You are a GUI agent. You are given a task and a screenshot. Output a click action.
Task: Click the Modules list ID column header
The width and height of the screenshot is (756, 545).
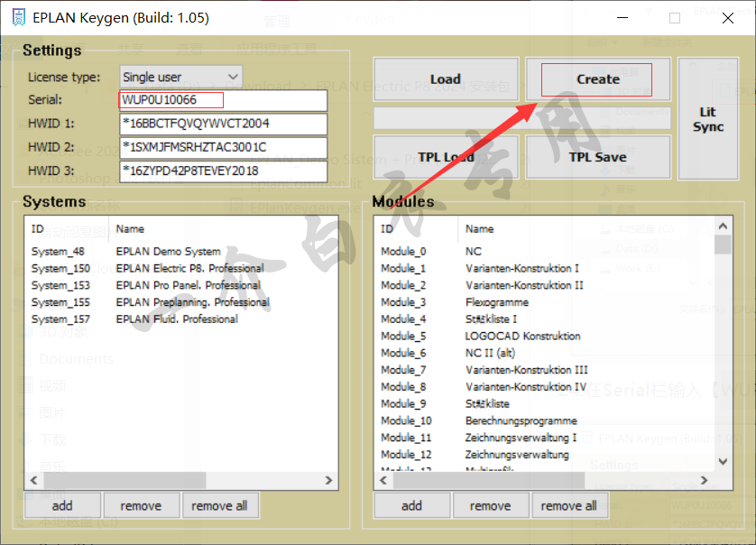tap(416, 229)
